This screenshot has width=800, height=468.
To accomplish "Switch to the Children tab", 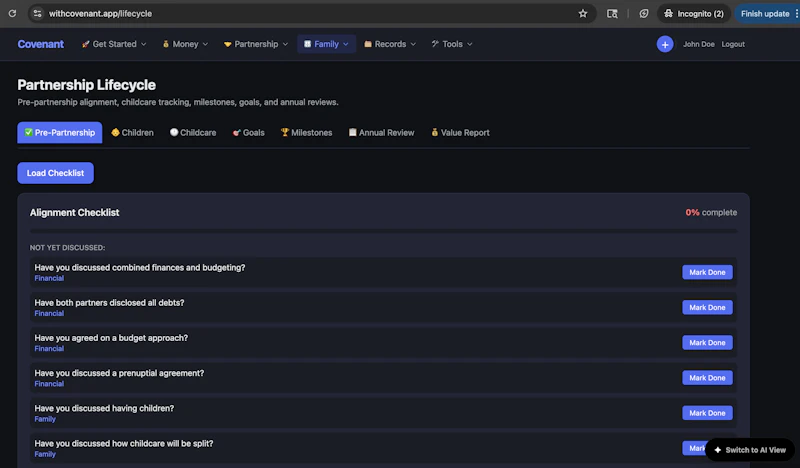I will pos(132,132).
